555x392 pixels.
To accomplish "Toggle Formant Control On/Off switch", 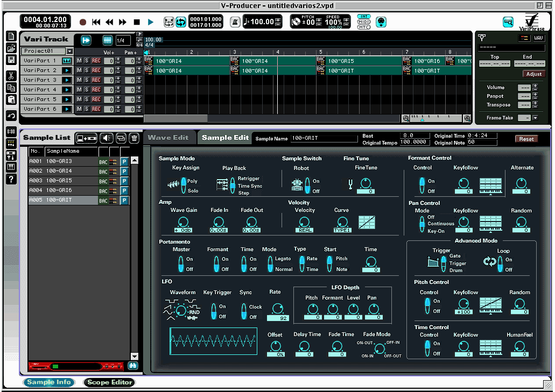I will [x=422, y=185].
